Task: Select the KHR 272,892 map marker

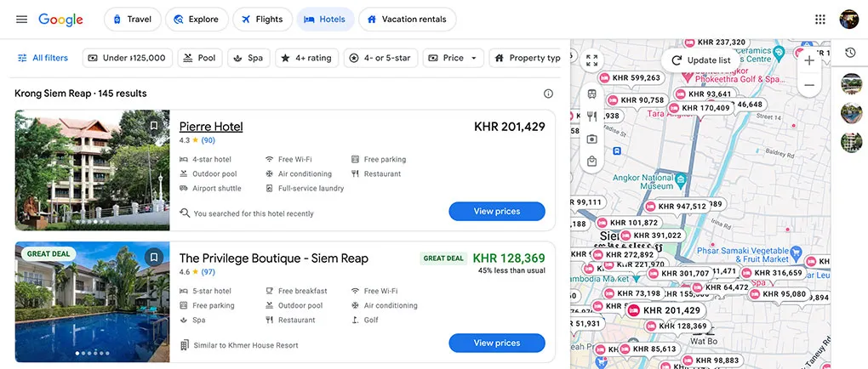Action: pos(624,254)
